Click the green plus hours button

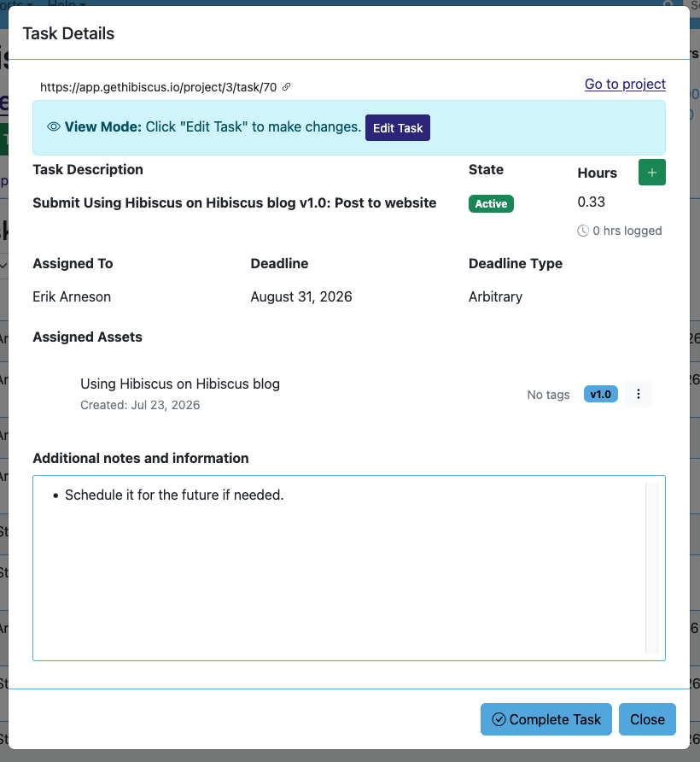tap(652, 172)
